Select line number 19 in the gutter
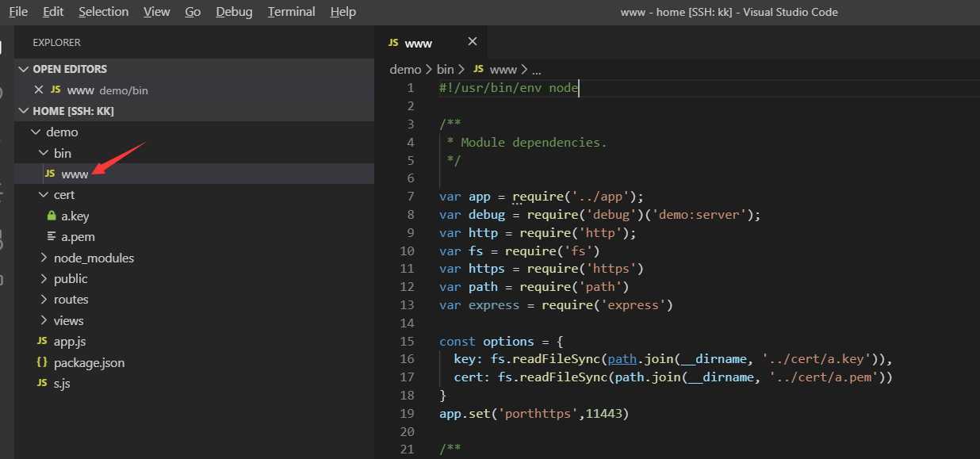The width and height of the screenshot is (980, 459). (x=408, y=413)
